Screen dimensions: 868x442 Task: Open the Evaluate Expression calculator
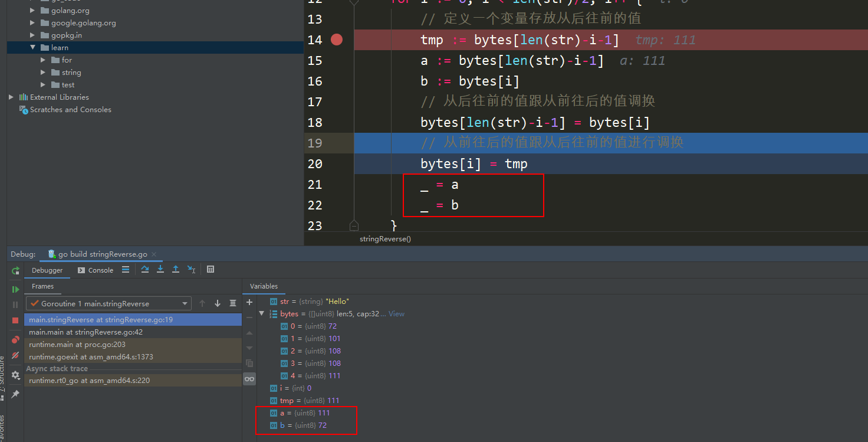pos(211,270)
